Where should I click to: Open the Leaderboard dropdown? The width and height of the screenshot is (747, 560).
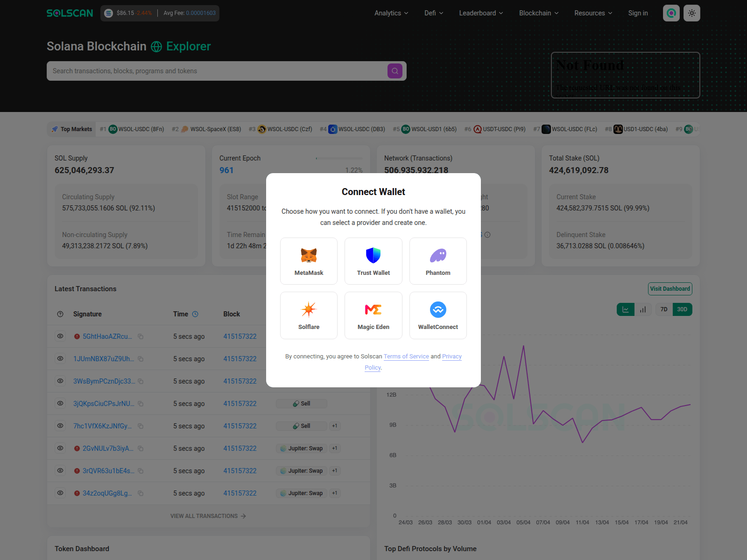tap(481, 13)
